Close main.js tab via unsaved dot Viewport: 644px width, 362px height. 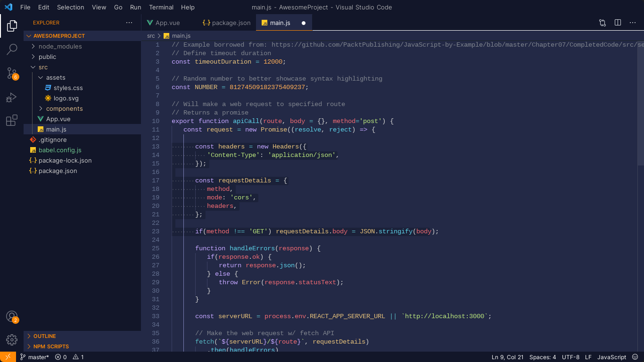pyautogui.click(x=304, y=23)
